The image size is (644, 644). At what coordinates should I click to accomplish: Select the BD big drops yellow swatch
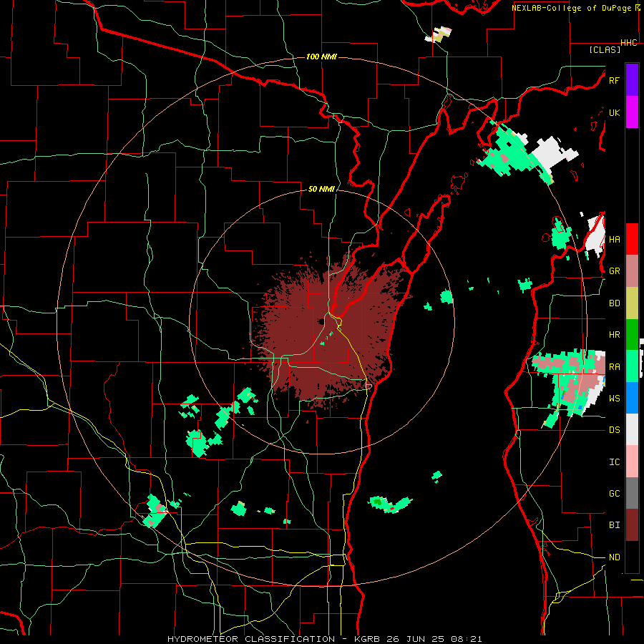tap(632, 303)
